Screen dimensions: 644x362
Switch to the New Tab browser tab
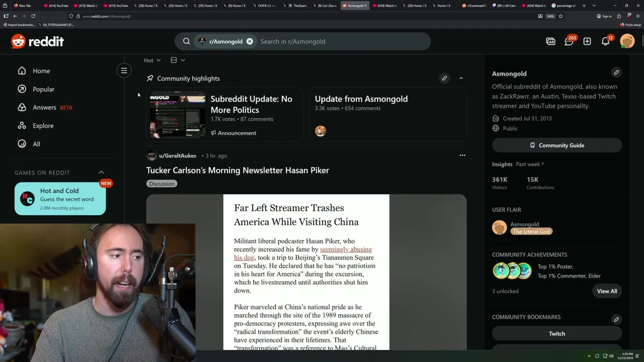(x=25, y=6)
